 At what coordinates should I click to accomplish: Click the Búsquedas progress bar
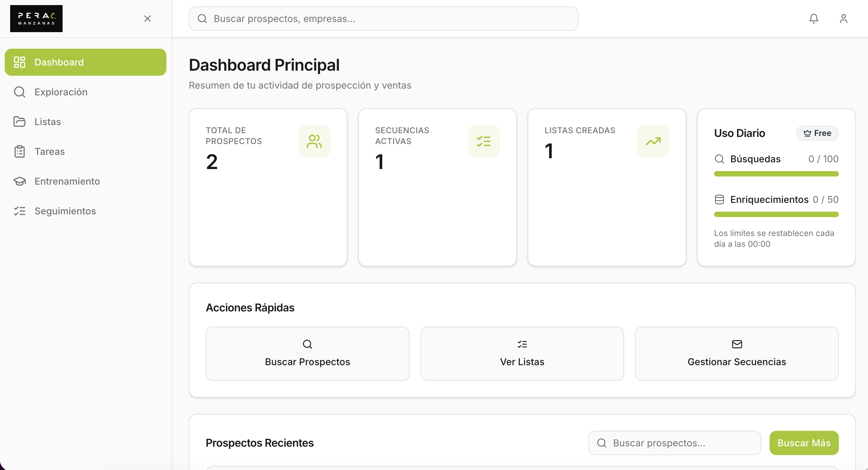(776, 173)
